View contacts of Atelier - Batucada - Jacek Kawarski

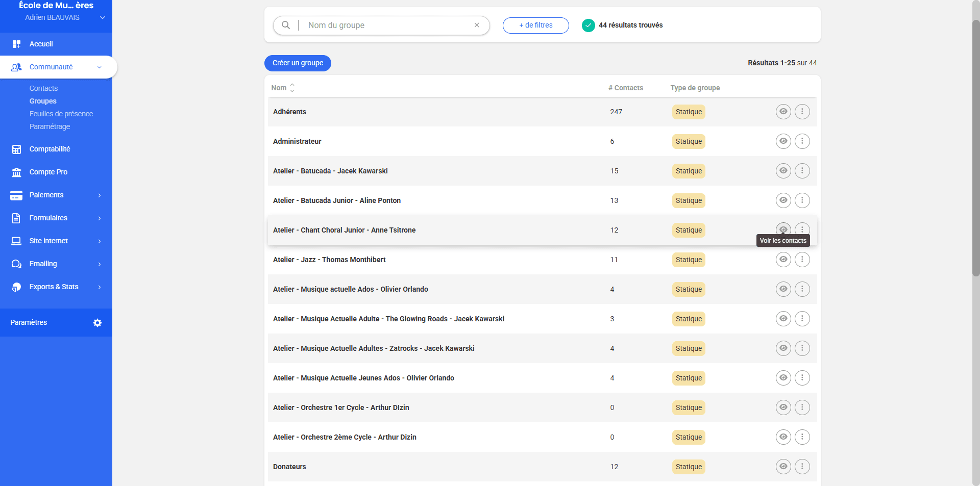coord(783,171)
